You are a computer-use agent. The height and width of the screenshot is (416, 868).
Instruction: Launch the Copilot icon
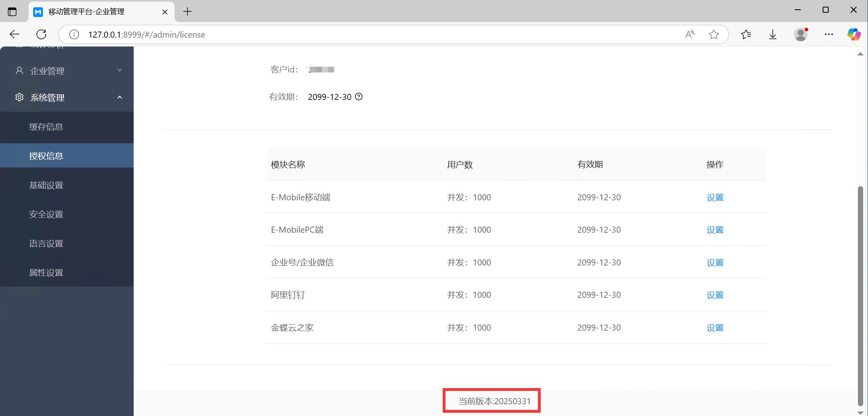point(854,34)
